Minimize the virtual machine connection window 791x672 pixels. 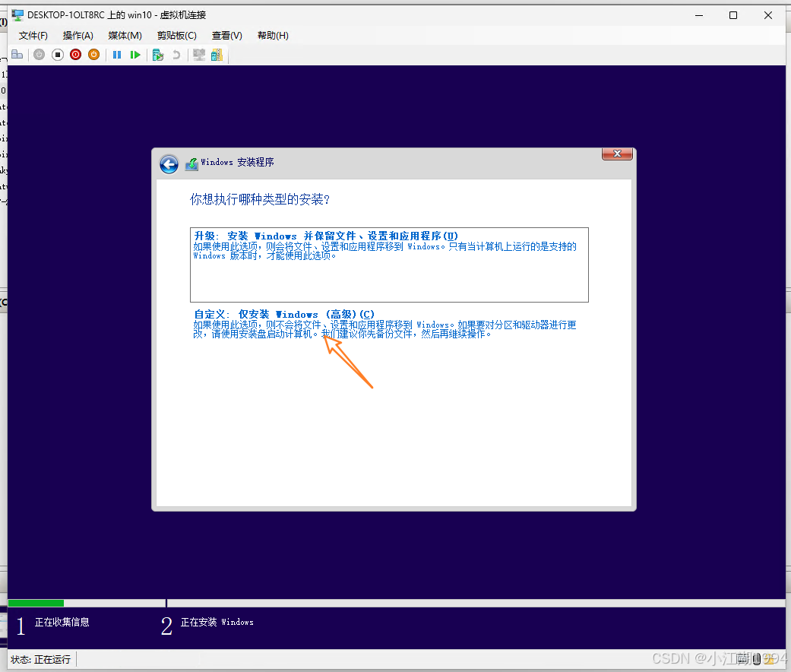pyautogui.click(x=699, y=15)
